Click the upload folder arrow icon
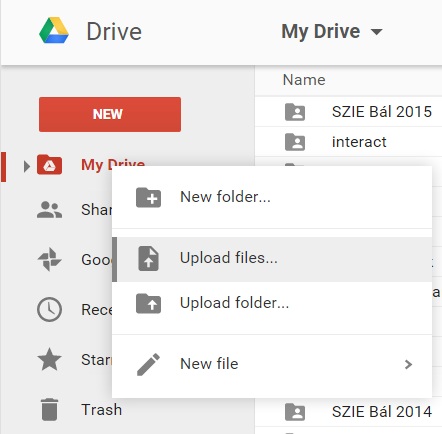 (x=148, y=303)
